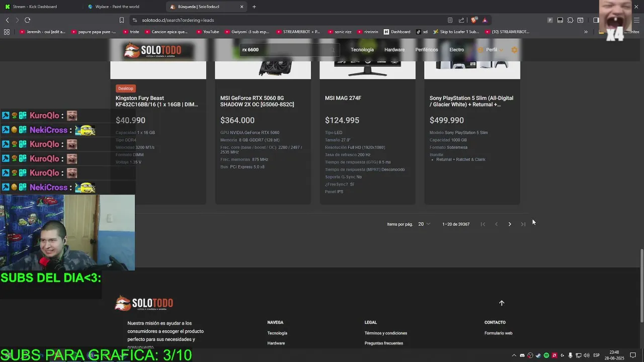Screen dimensions: 644x362
Task: Show hidden system tray icons chevron
Action: 514,355
